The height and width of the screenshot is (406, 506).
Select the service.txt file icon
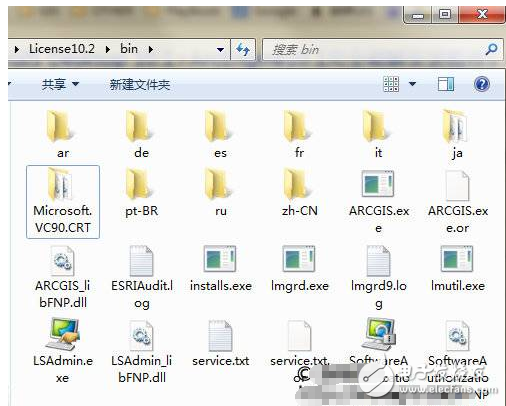pyautogui.click(x=220, y=335)
